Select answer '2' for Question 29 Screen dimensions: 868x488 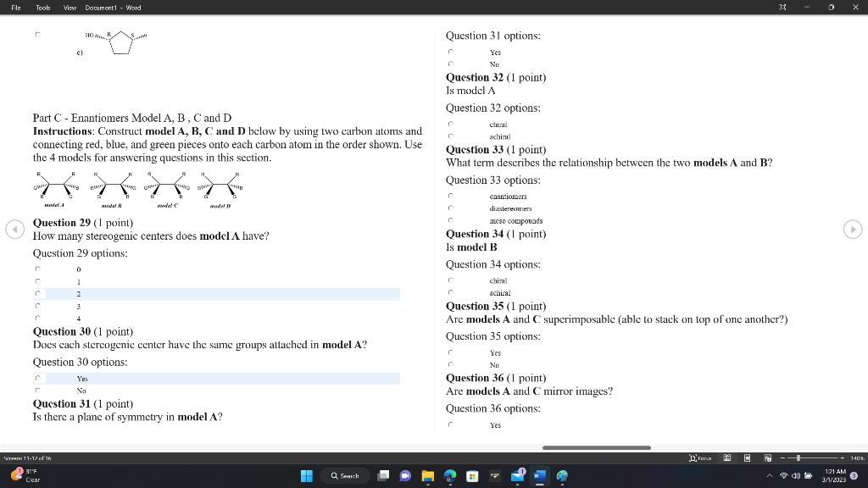[x=37, y=293]
